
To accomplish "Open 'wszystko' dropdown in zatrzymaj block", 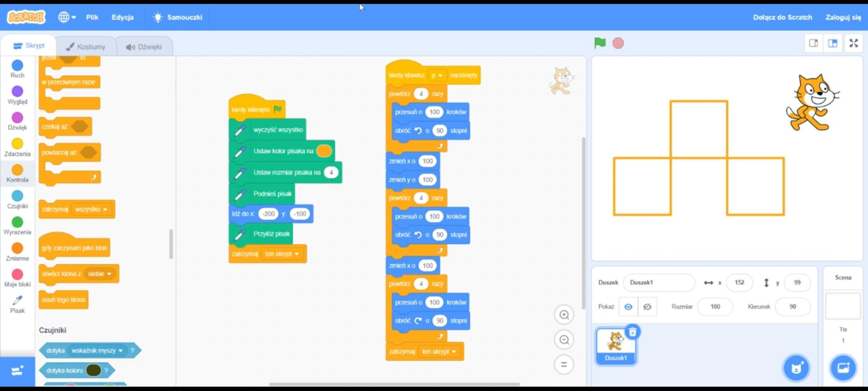I will 91,209.
